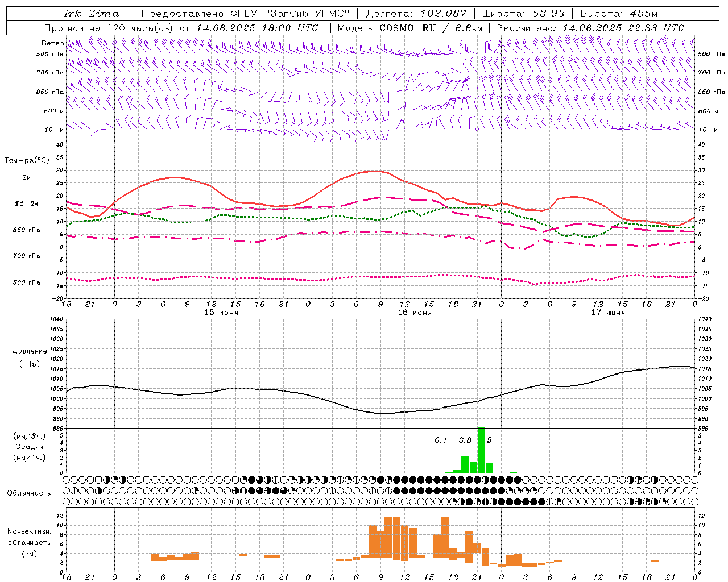Click the 3.8 precipitation total value

tap(465, 440)
